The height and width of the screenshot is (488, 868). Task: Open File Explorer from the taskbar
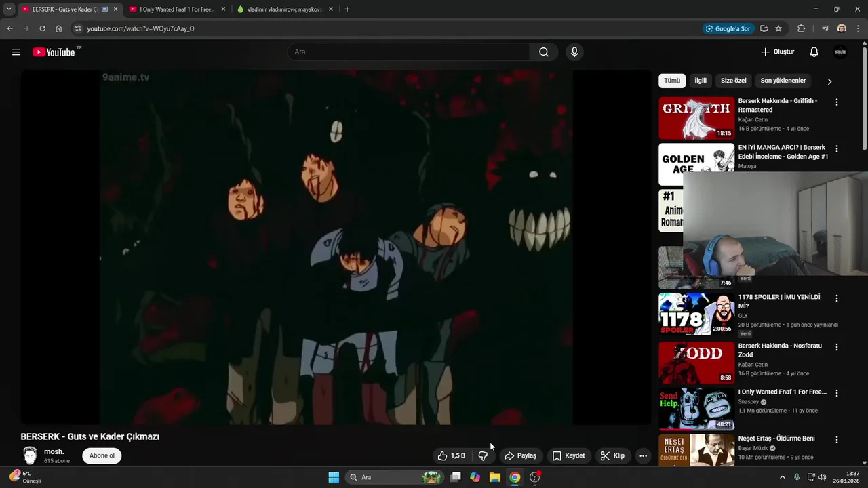495,477
